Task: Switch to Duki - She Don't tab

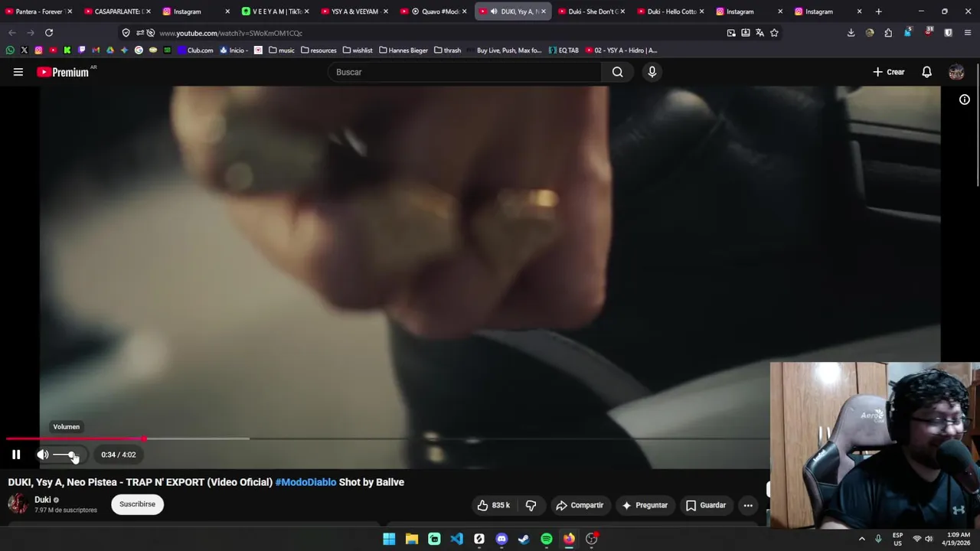Action: tap(590, 11)
